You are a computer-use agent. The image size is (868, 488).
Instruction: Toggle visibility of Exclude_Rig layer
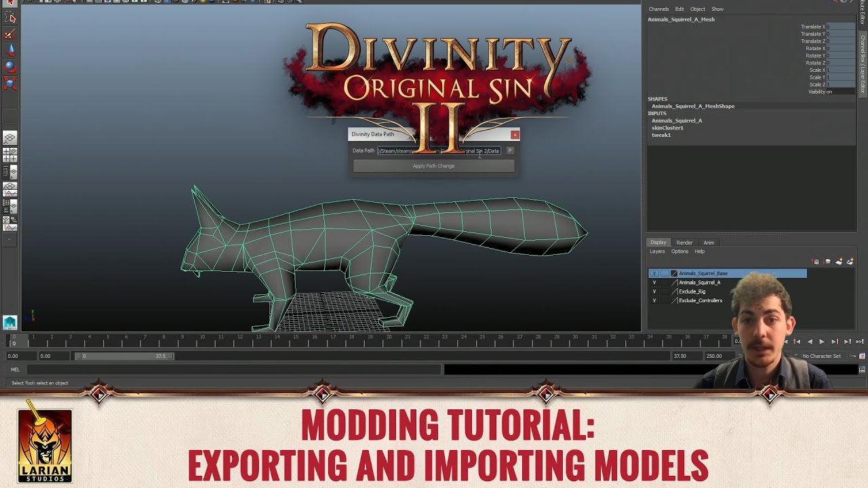(654, 291)
